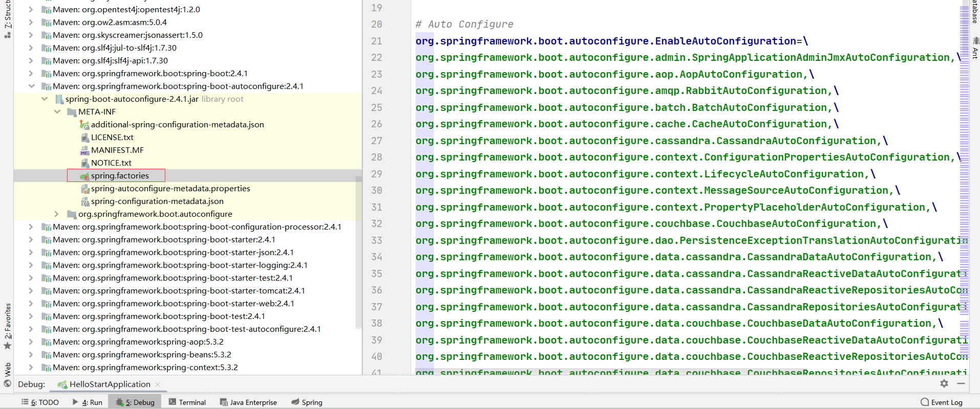This screenshot has height=409, width=980.
Task: Click the spring.factories file icon
Action: (84, 176)
